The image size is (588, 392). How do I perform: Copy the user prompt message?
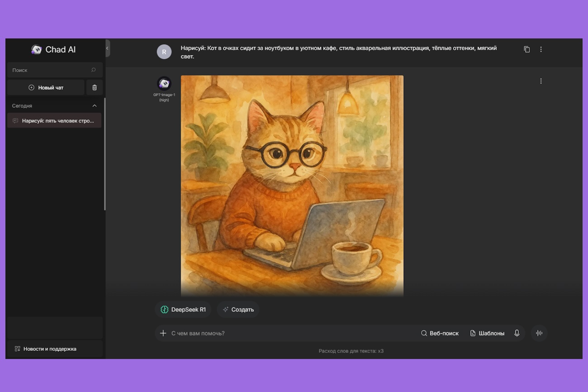point(526,49)
